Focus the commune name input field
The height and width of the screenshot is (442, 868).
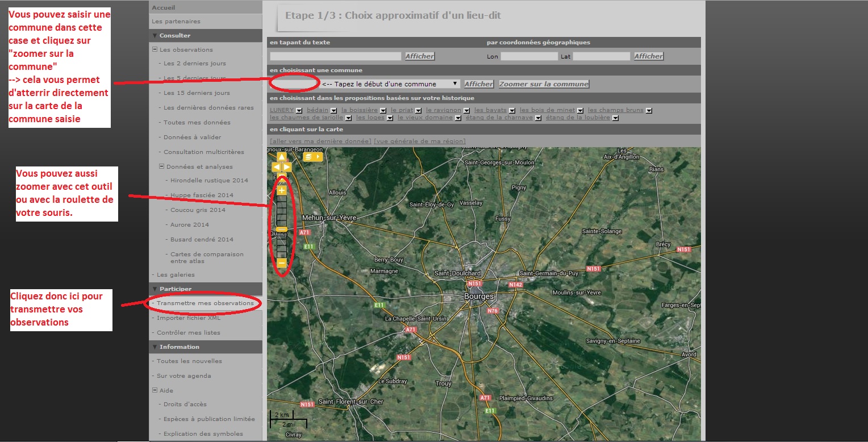point(293,84)
